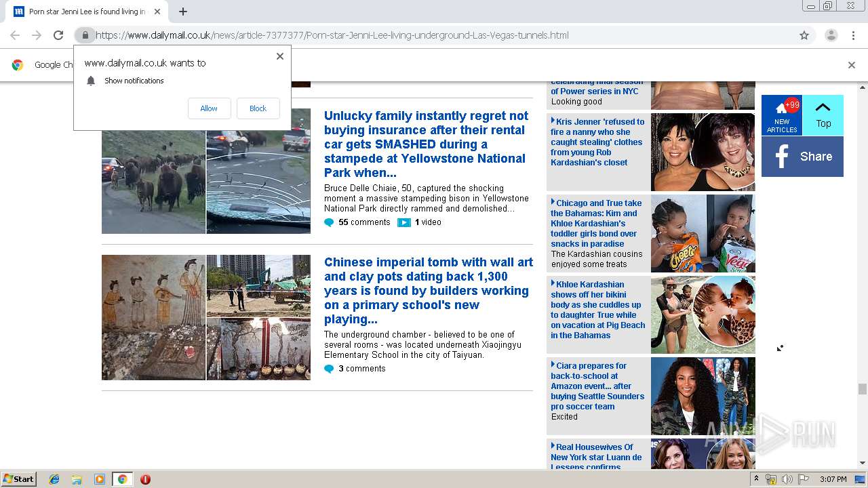This screenshot has width=868, height=488.
Task: Reload the page with refresh icon
Action: pos(58,35)
